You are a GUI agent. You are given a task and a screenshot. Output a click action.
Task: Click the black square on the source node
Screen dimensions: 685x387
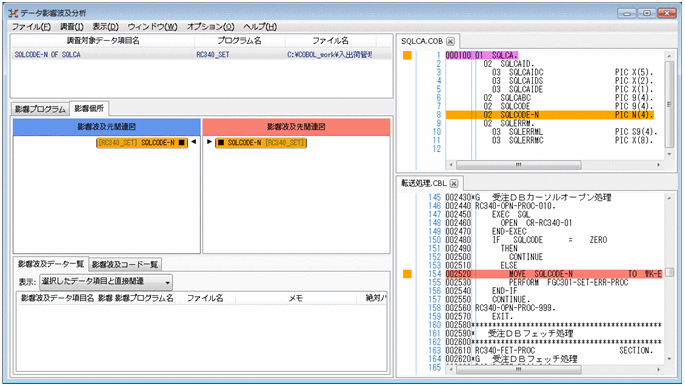pos(182,143)
